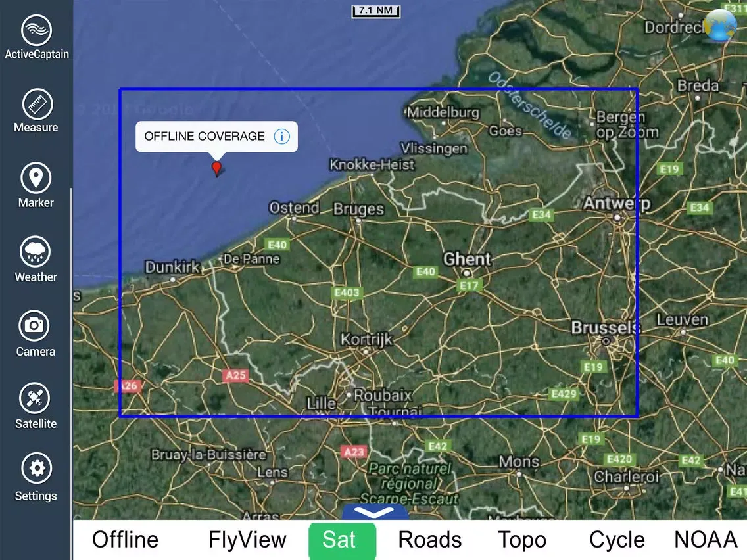Select the Measure ruler tool

click(36, 110)
